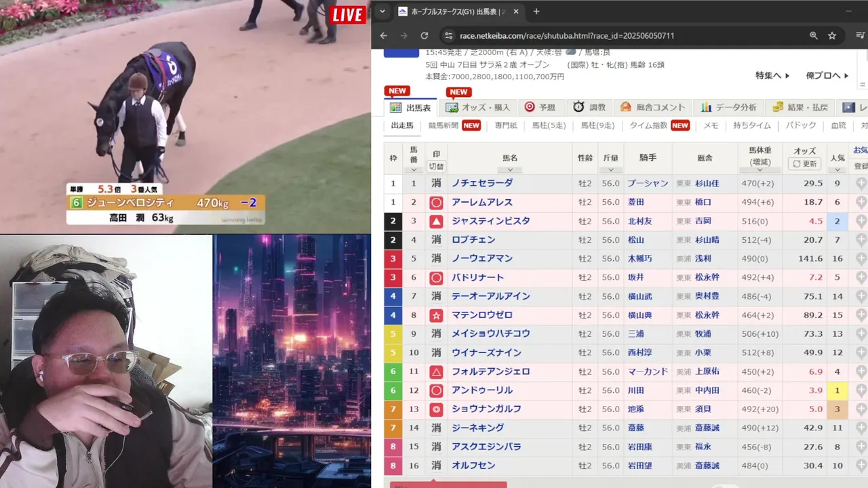Add ノーウェアマン to favorites with plus icon
The image size is (868, 488).
861,258
